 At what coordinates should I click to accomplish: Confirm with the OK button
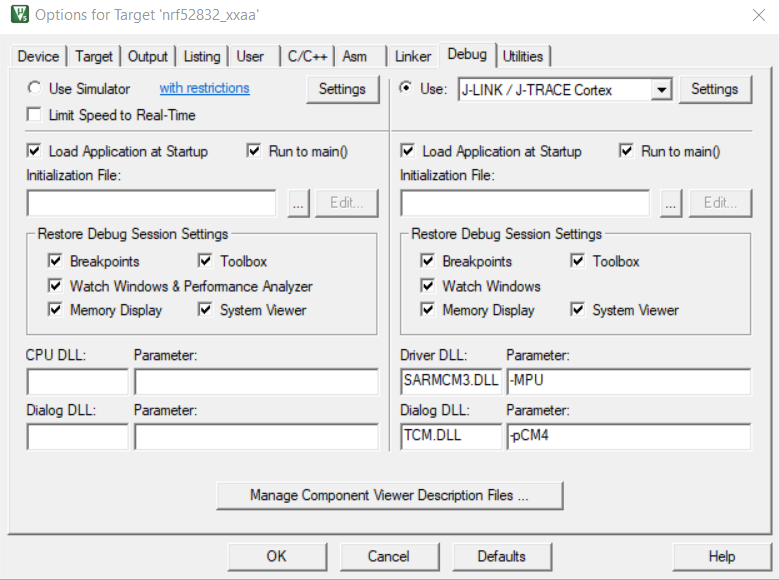[277, 556]
